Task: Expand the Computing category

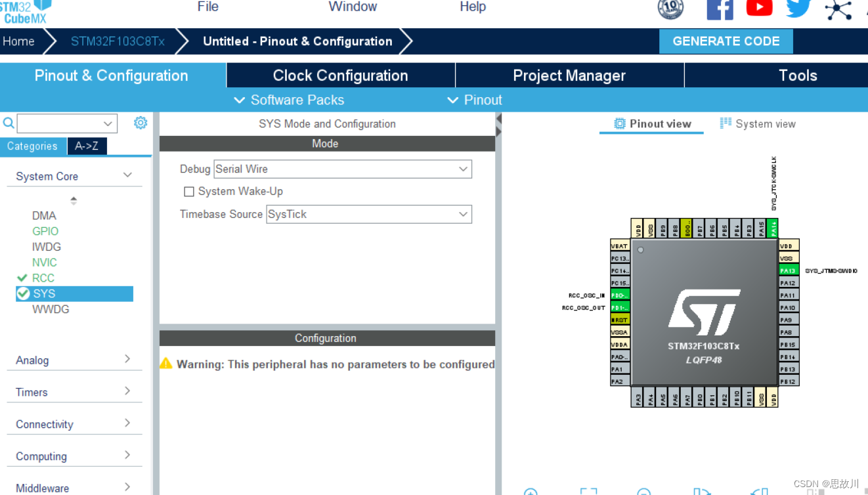Action: click(x=74, y=456)
